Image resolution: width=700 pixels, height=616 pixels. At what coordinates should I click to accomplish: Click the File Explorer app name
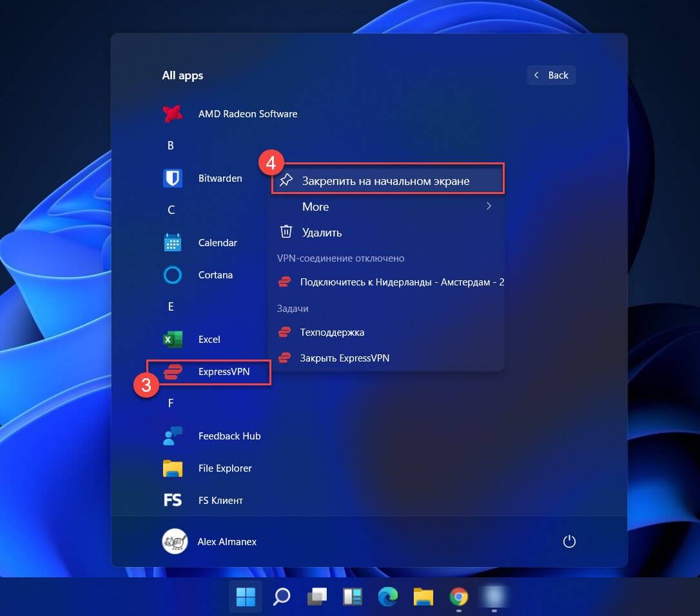[225, 468]
